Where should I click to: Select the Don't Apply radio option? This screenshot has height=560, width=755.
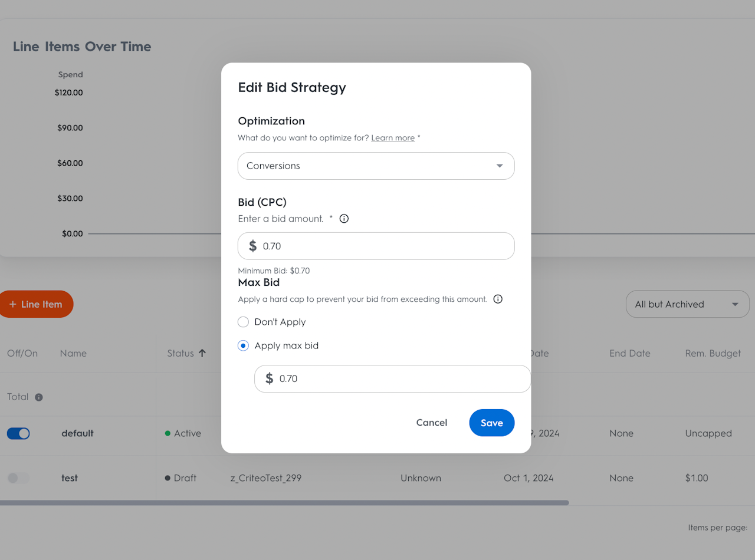click(243, 322)
